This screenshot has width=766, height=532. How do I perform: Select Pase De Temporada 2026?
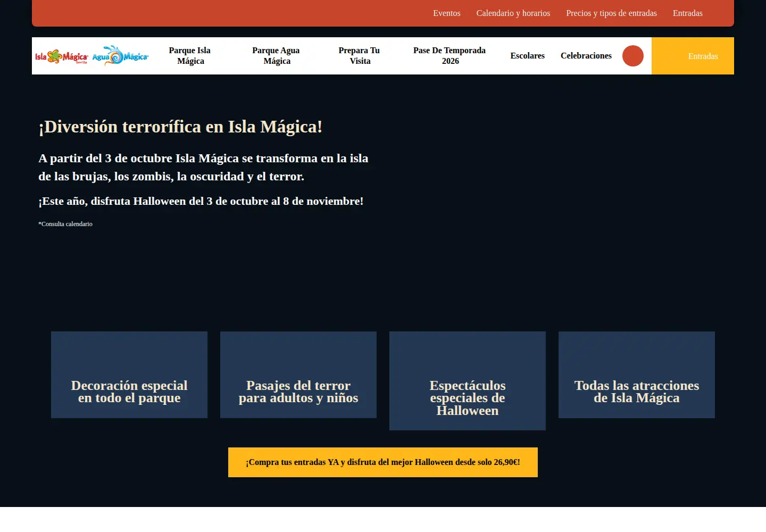[449, 56]
